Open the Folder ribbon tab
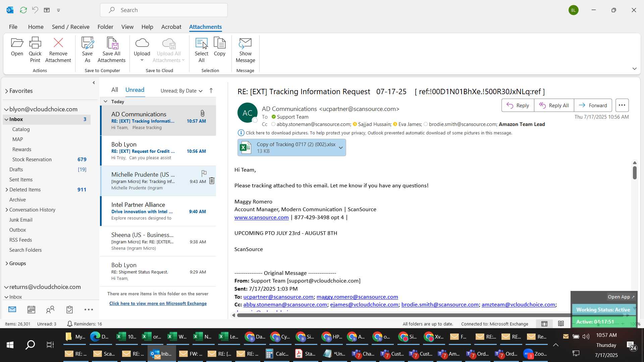 click(105, 27)
